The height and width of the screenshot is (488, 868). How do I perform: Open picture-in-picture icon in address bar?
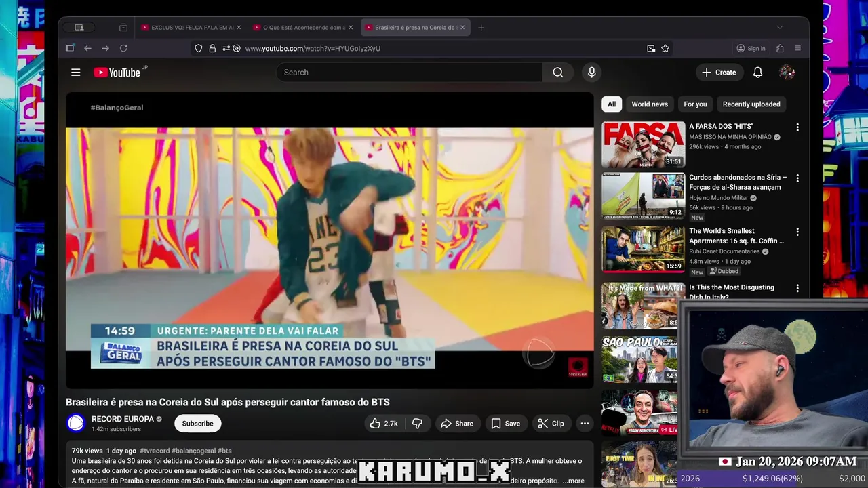pyautogui.click(x=651, y=49)
